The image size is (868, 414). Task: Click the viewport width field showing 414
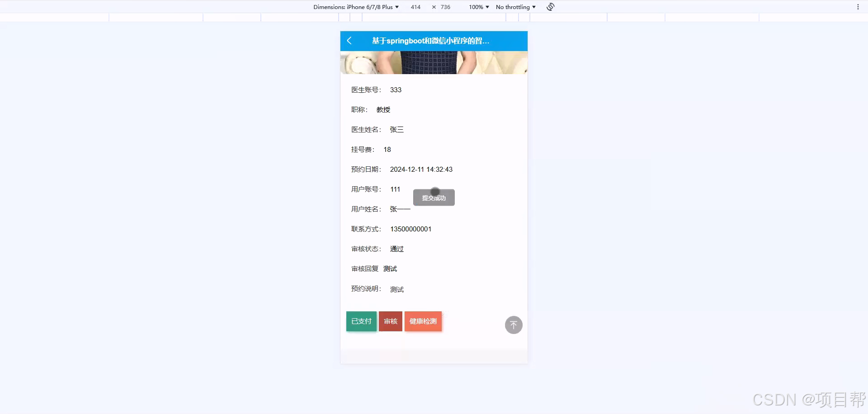(415, 7)
